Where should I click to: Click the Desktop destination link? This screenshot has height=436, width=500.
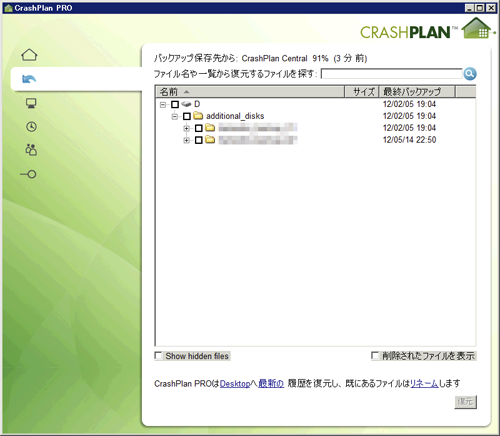point(235,384)
